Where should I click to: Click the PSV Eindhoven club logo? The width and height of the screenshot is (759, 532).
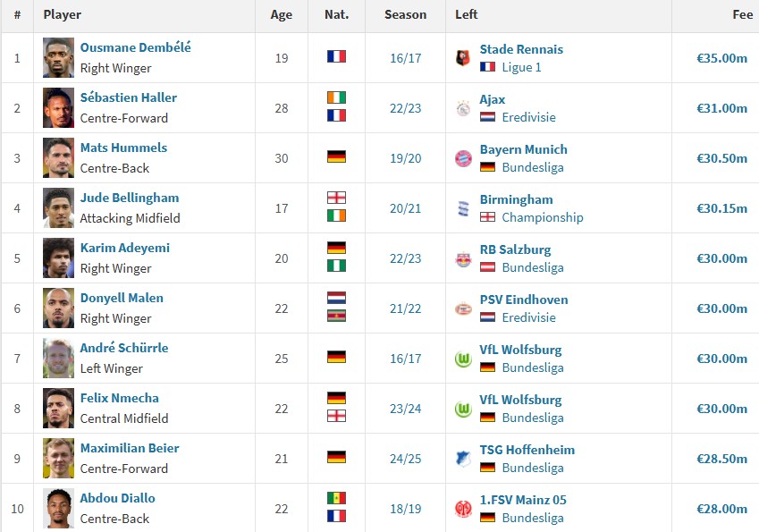[463, 308]
